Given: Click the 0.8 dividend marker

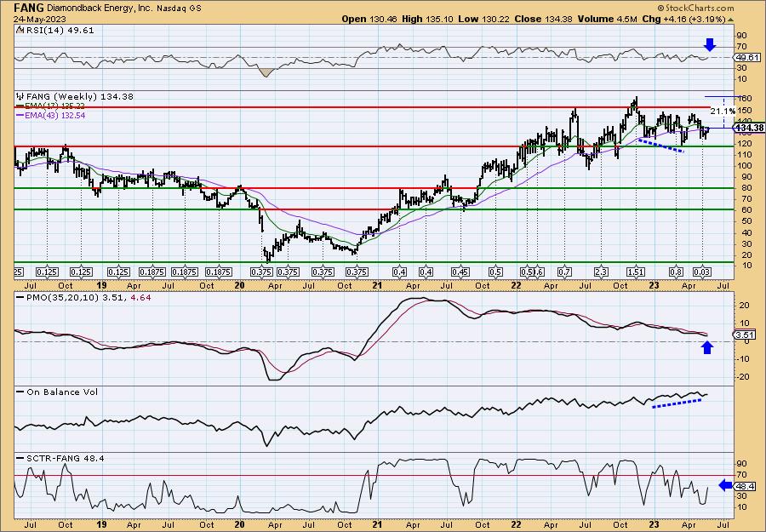Looking at the screenshot, I should coord(677,272).
